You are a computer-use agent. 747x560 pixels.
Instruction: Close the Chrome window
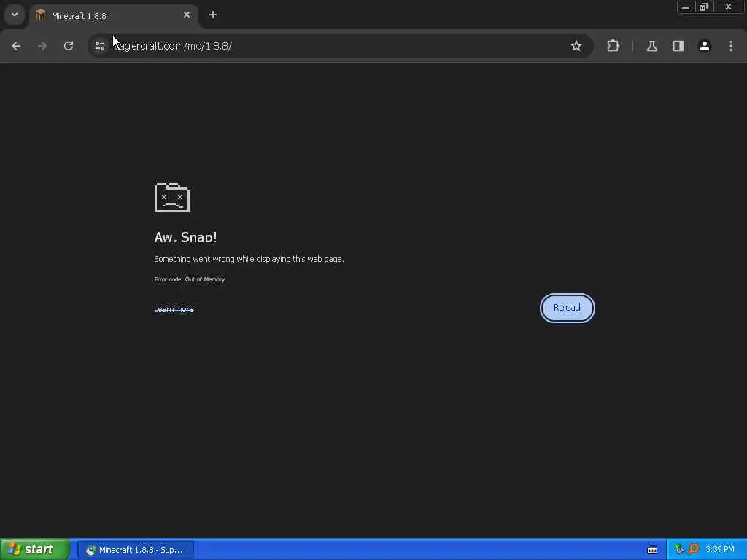[x=728, y=7]
